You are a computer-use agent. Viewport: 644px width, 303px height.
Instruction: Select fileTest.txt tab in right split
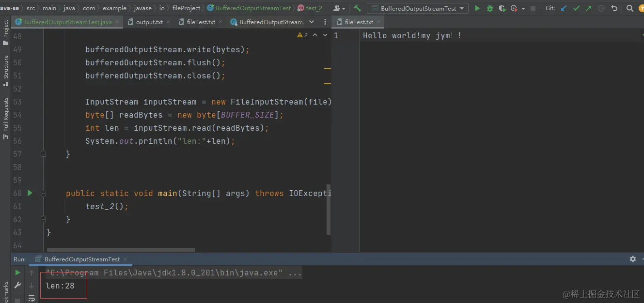pyautogui.click(x=359, y=22)
